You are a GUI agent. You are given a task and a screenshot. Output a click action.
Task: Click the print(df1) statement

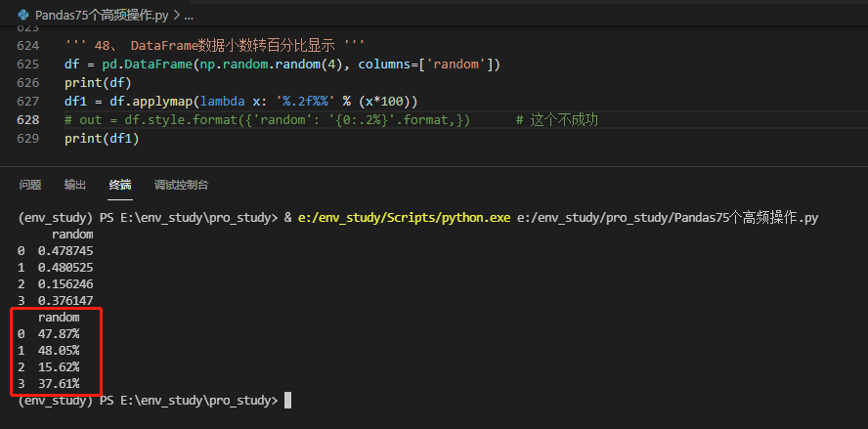(102, 139)
